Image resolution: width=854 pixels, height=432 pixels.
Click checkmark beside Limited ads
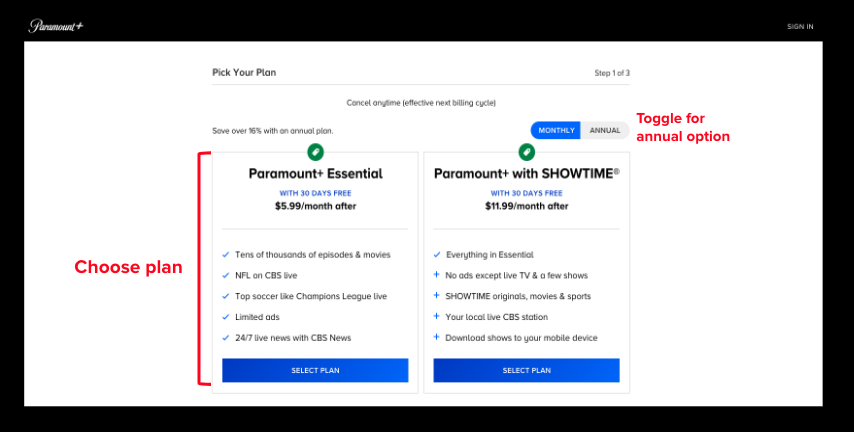[x=226, y=317]
